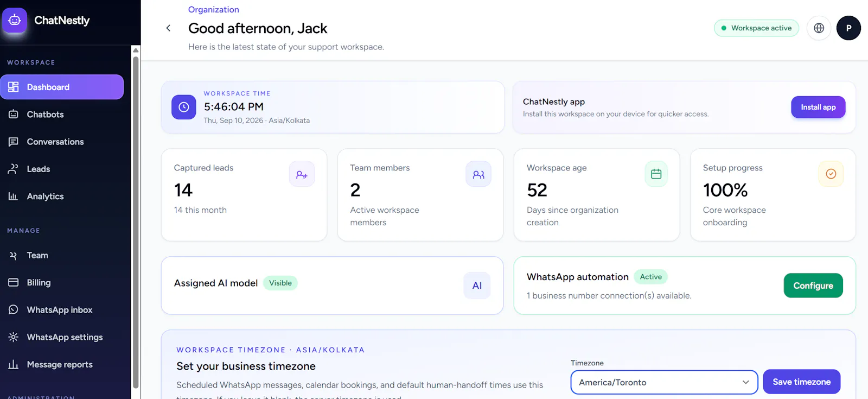Click the Setup progress checkmark icon
The image size is (868, 399).
[831, 174]
